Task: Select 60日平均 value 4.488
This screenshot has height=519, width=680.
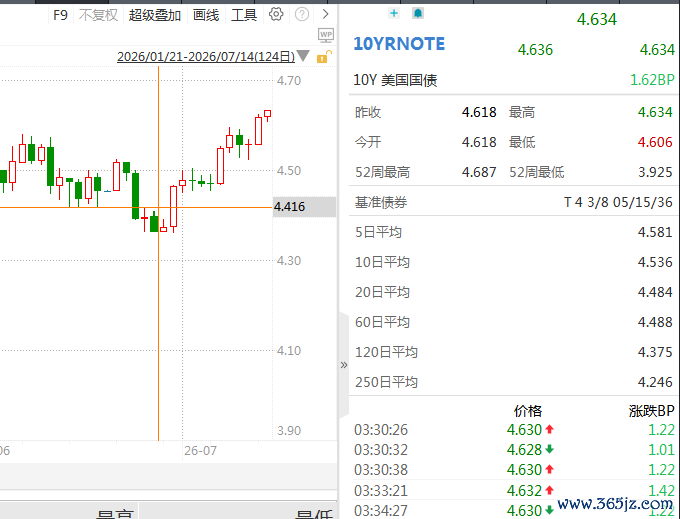Action: [655, 322]
